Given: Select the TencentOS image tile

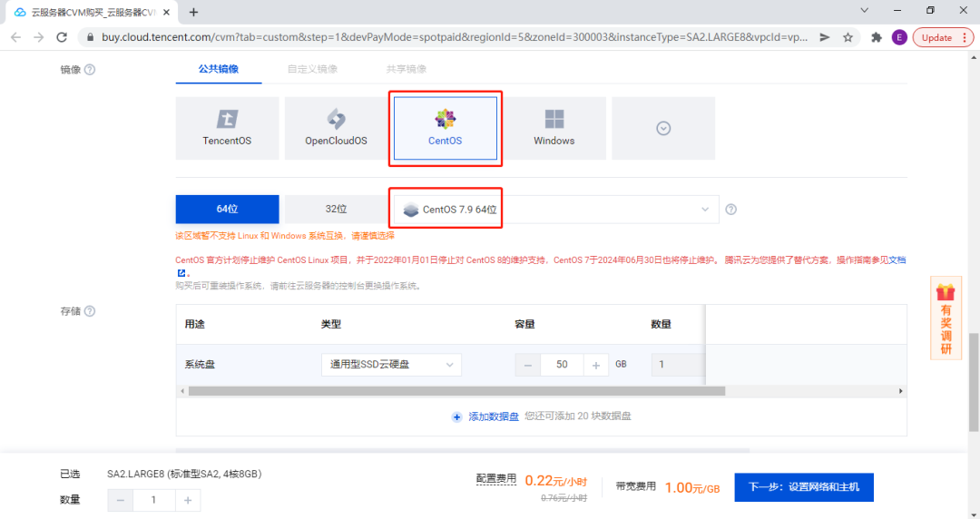Looking at the screenshot, I should click(227, 128).
